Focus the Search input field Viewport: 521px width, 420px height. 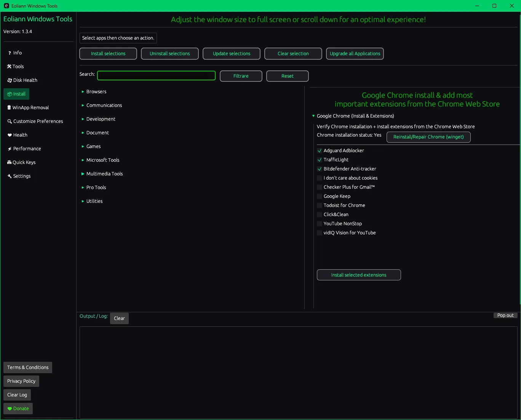[x=156, y=76]
